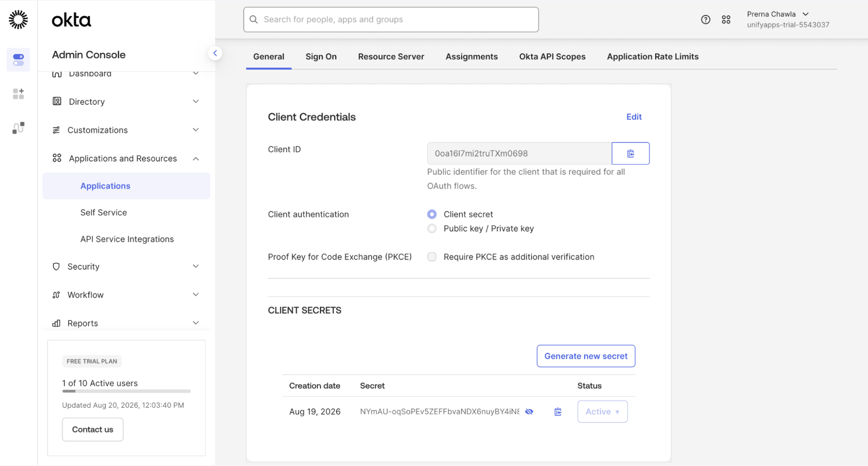Viewport: 868px width, 466px height.
Task: Open the Assignments tab
Action: click(x=472, y=57)
